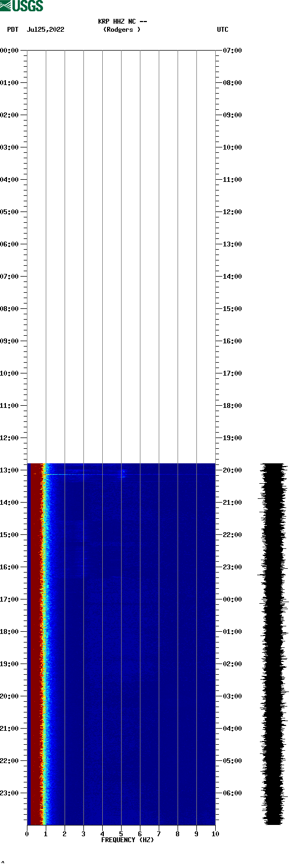
Task: Click the bright spot near 5 Hz at 13:00
Action: tap(123, 473)
